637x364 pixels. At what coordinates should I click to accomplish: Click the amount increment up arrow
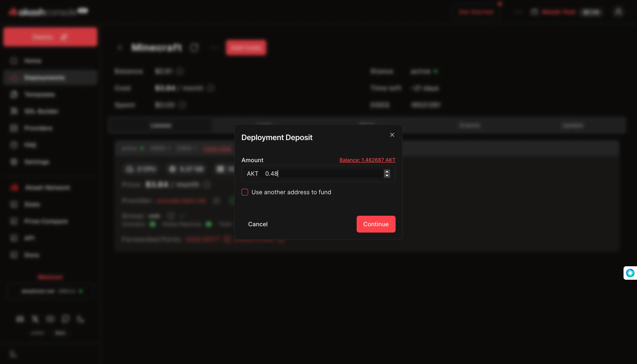click(x=387, y=171)
